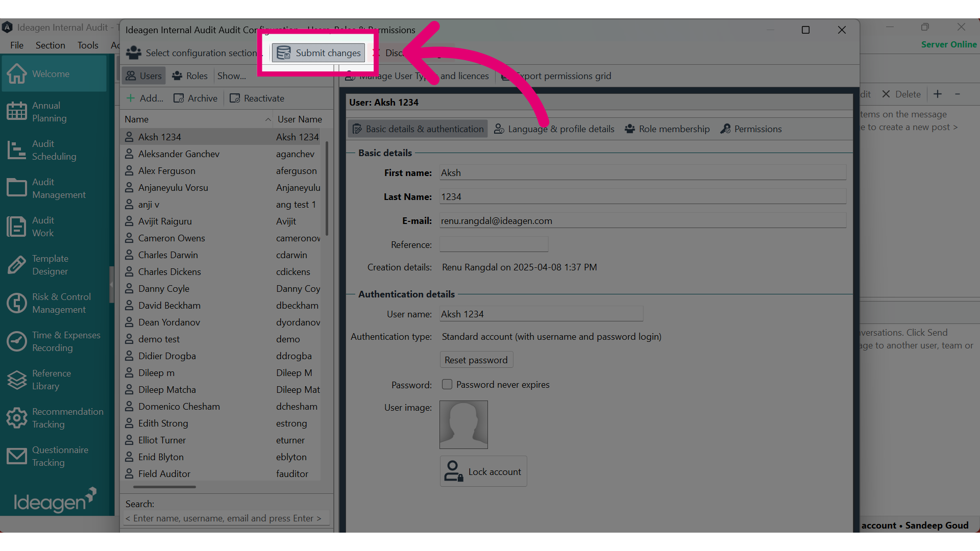The height and width of the screenshot is (551, 980).
Task: Switch to the Users tab
Action: point(144,76)
